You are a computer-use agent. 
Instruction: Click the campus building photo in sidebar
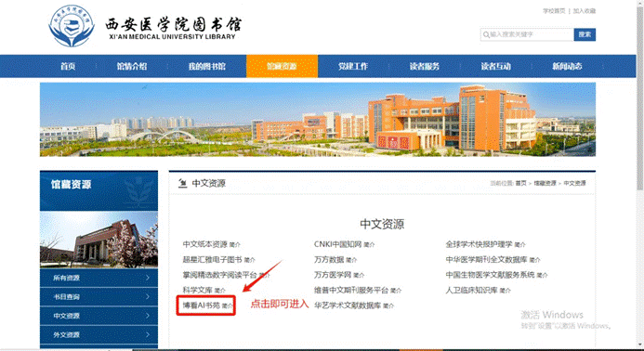click(x=99, y=240)
